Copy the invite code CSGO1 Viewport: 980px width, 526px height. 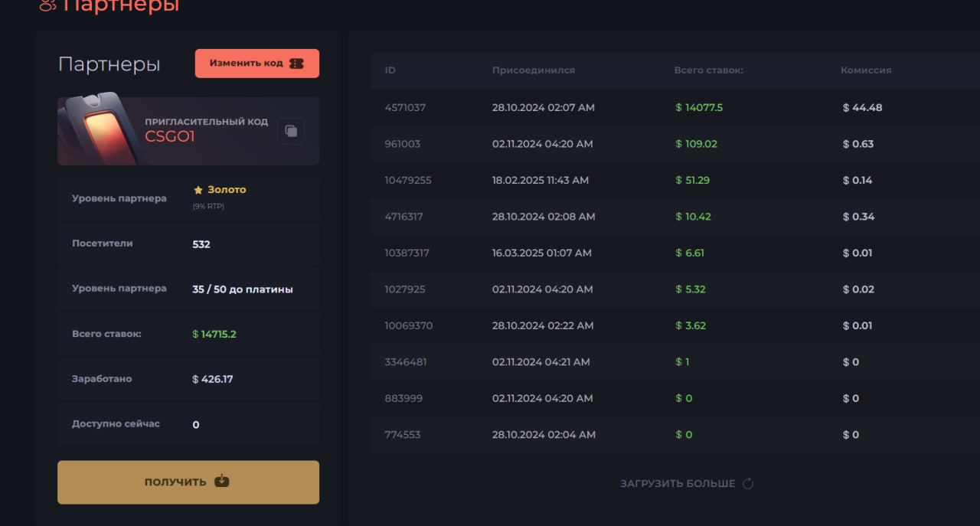coord(291,131)
